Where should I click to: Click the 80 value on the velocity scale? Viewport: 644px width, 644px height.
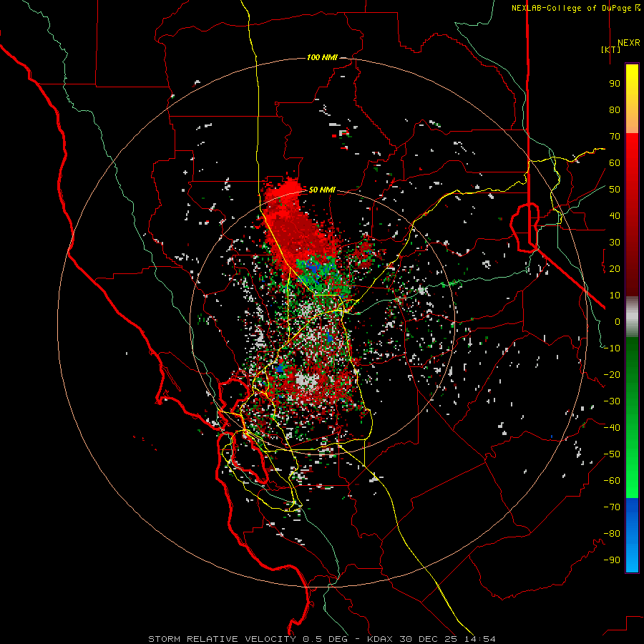click(615, 110)
